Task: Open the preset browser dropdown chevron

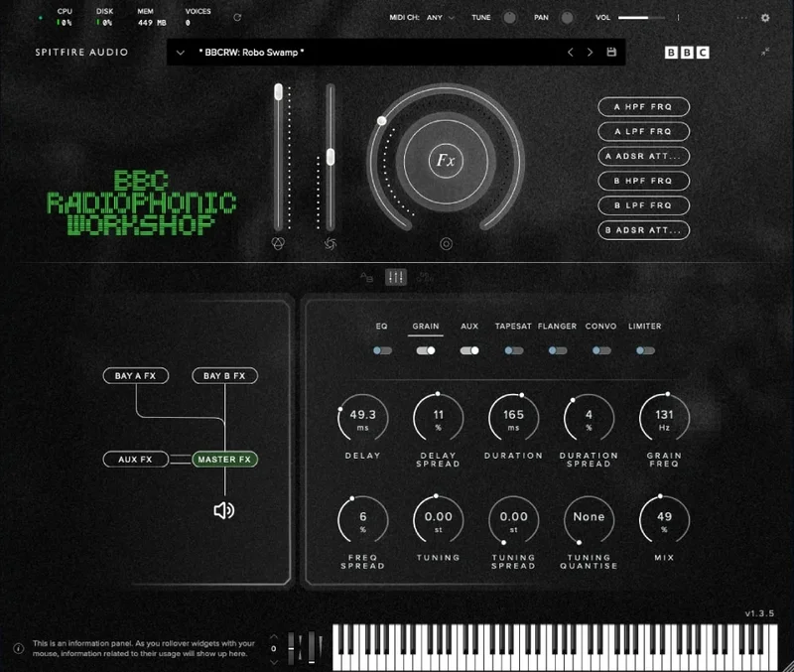Action: (x=180, y=53)
